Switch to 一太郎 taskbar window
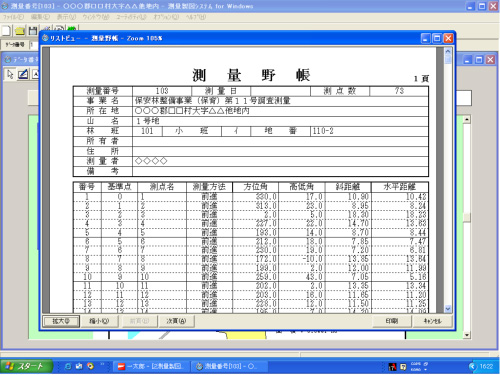The width and height of the screenshot is (500, 375). coord(151,366)
